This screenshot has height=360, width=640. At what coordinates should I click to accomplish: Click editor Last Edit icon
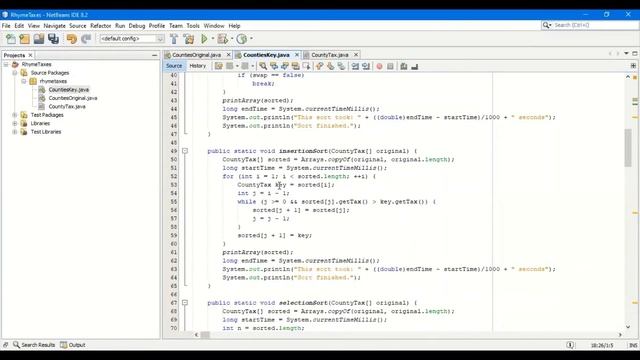[x=219, y=66]
